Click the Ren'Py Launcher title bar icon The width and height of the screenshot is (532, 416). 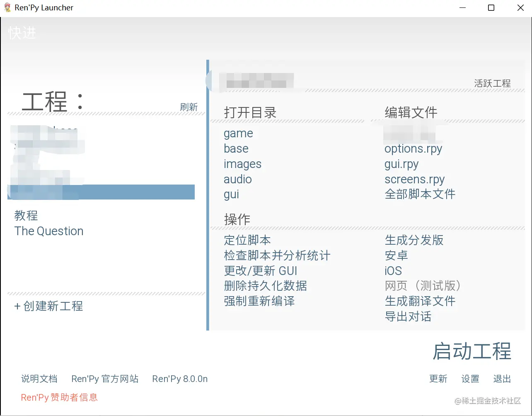[x=7, y=7]
